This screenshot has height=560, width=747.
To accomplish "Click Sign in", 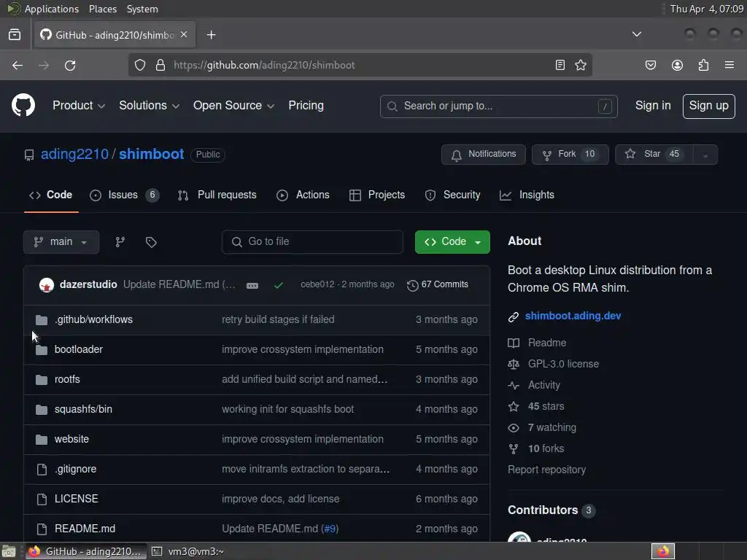I will pos(653,106).
